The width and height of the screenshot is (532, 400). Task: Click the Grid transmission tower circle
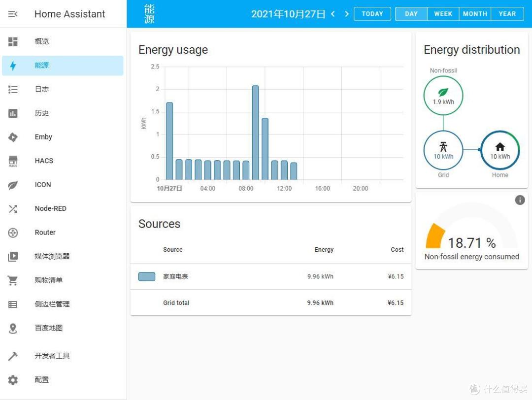point(443,150)
